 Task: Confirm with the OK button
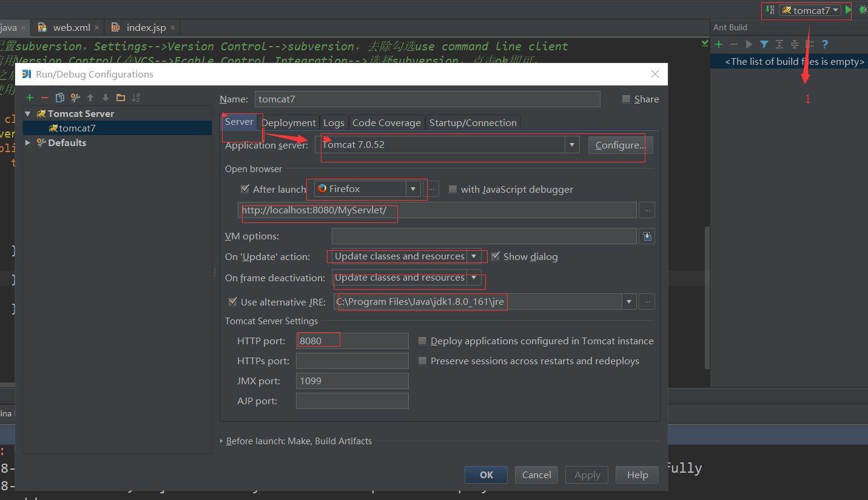tap(486, 475)
